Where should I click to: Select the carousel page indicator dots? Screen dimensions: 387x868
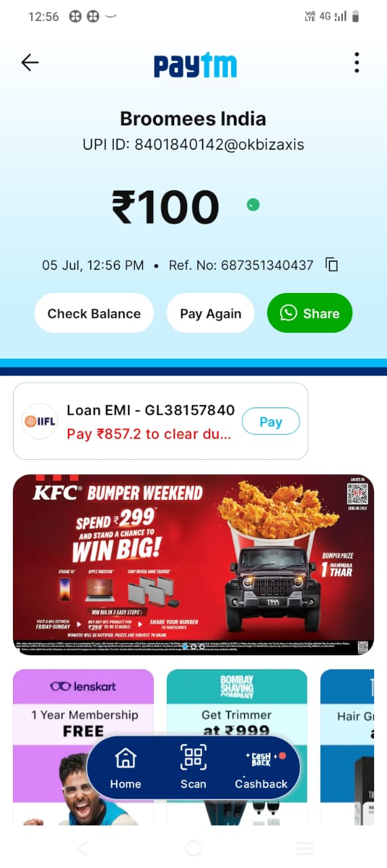[x=193, y=646]
